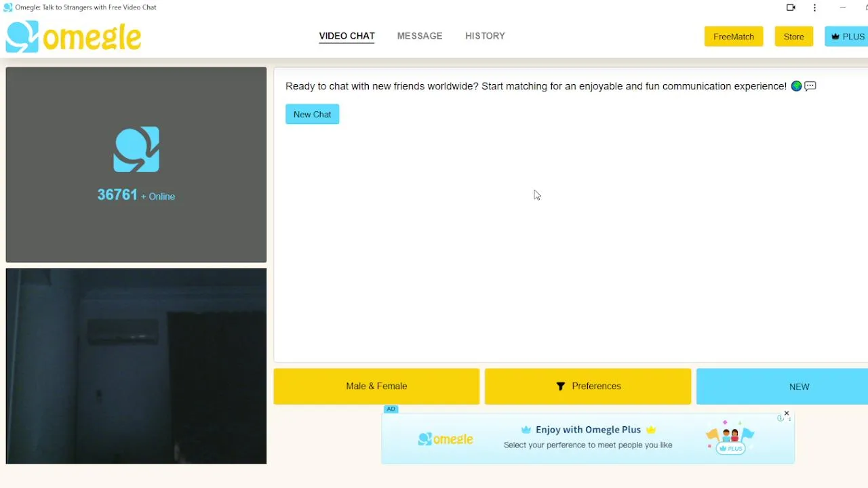Start a New Chat
The width and height of the screenshot is (868, 488).
coord(313,115)
